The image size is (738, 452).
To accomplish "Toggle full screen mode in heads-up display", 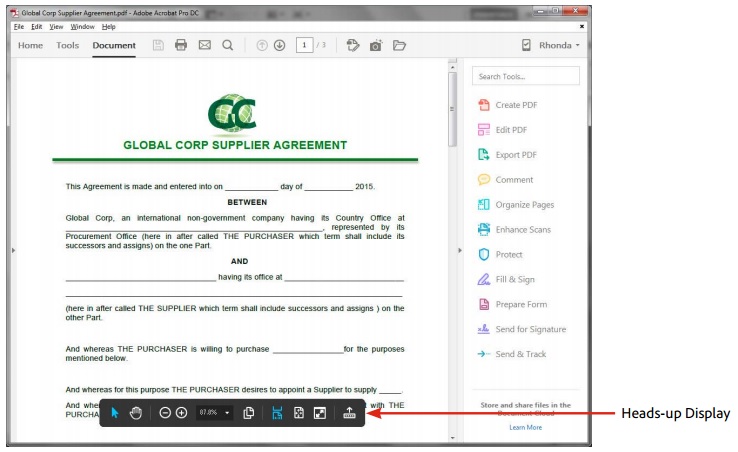I will click(319, 413).
